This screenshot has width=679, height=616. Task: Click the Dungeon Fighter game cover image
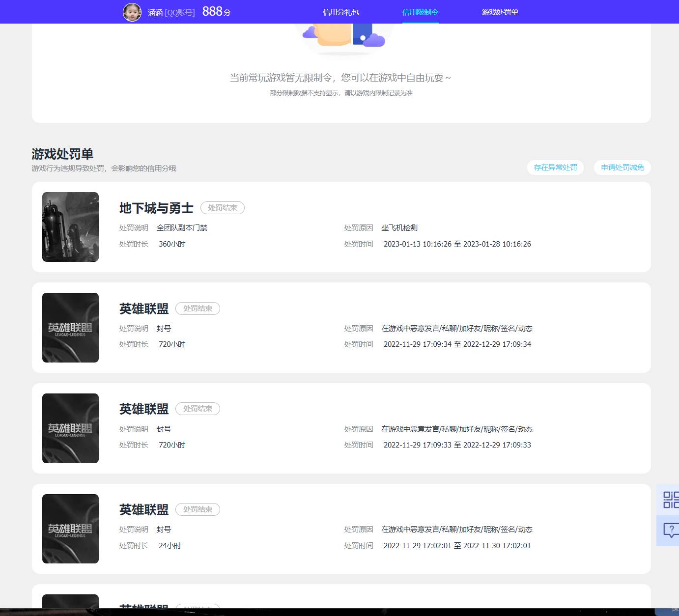coord(70,227)
